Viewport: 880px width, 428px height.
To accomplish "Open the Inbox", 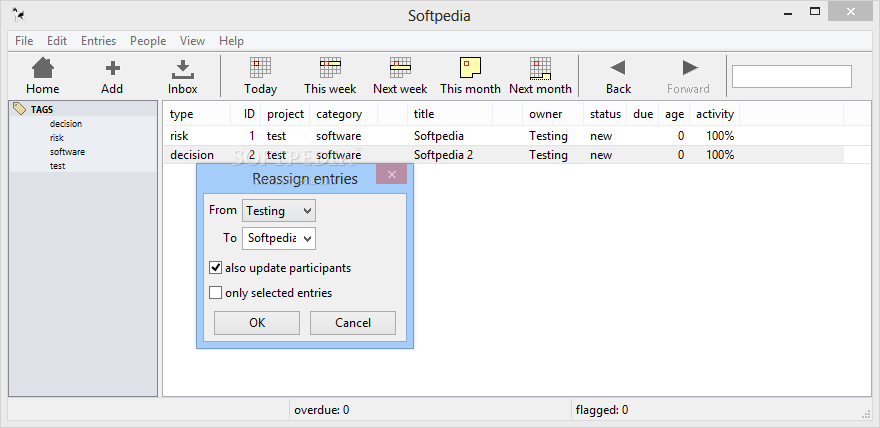I will pyautogui.click(x=182, y=76).
